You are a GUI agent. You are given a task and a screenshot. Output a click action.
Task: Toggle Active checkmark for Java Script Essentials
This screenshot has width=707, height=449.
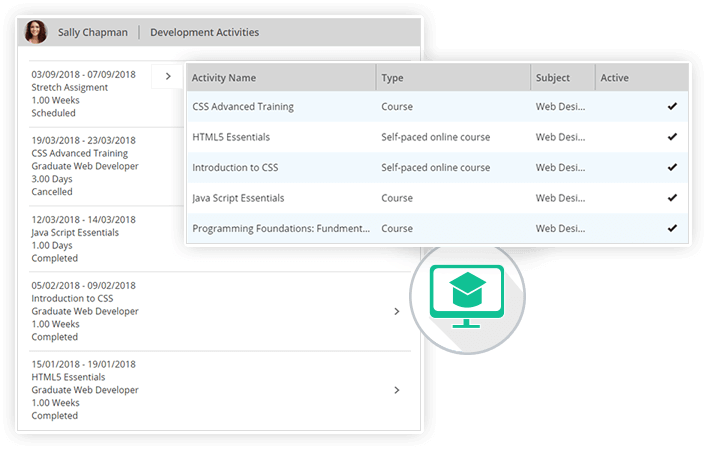pos(672,198)
